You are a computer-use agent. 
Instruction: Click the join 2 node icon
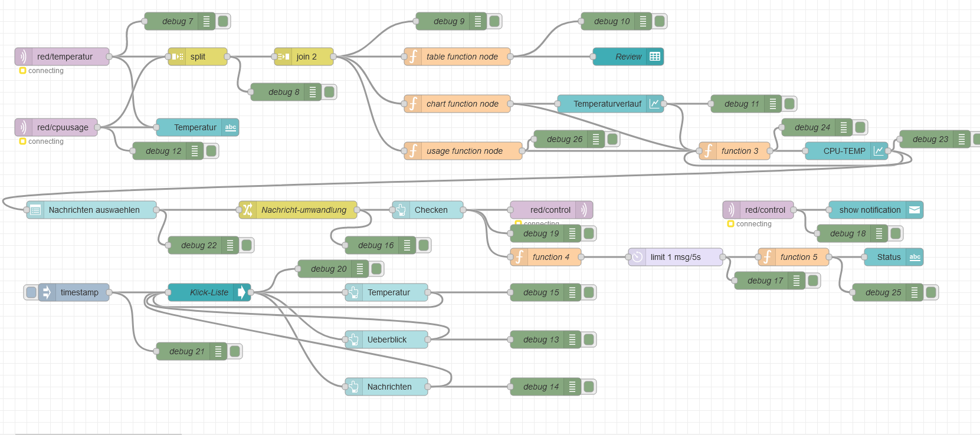[x=283, y=57]
